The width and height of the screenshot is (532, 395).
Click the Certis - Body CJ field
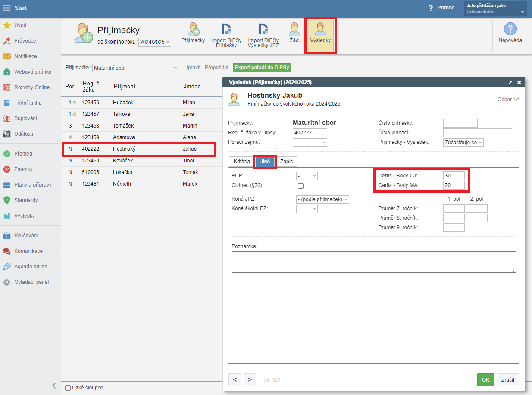(x=454, y=176)
